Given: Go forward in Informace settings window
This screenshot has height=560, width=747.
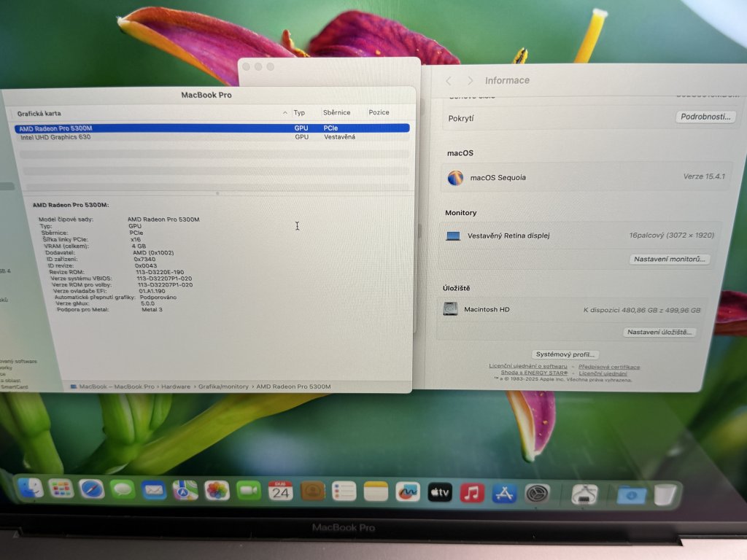Looking at the screenshot, I should point(471,81).
